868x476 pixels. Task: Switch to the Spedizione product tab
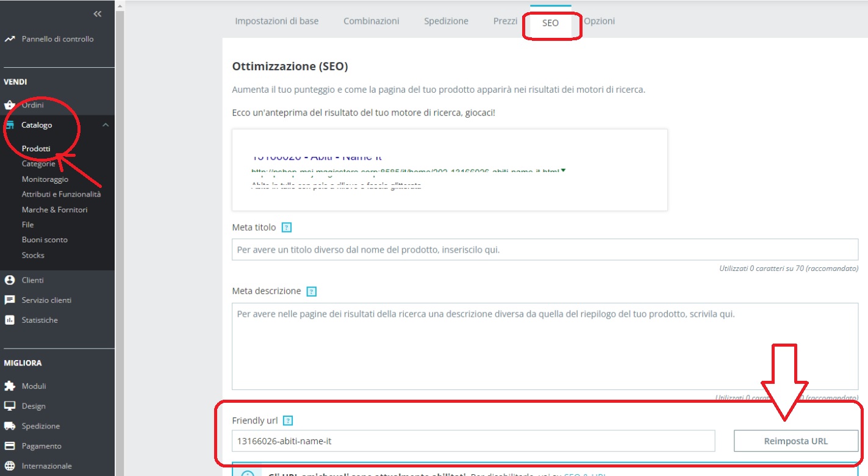tap(447, 21)
